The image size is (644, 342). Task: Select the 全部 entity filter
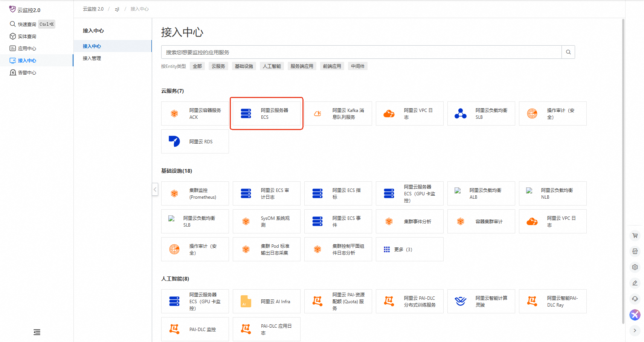197,66
